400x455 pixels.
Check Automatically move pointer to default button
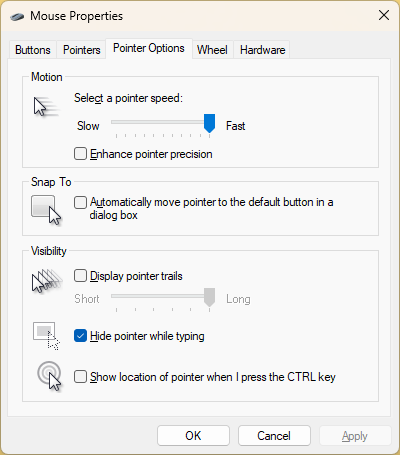pos(80,202)
